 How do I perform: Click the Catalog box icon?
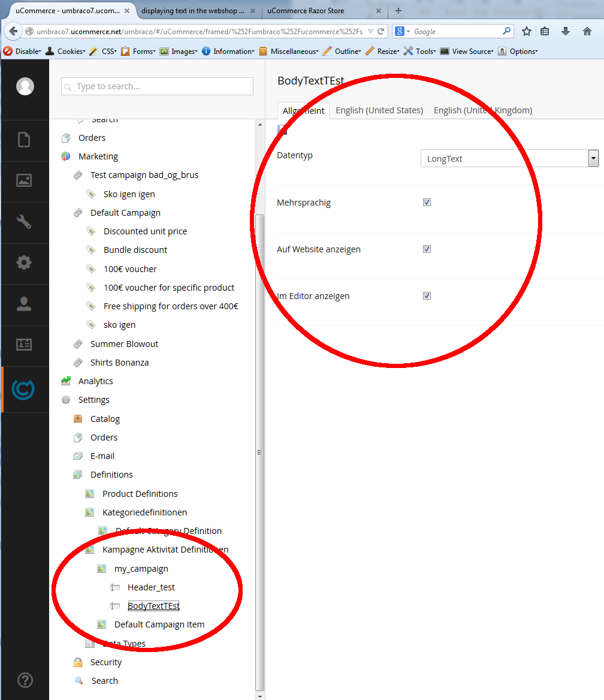(x=78, y=419)
